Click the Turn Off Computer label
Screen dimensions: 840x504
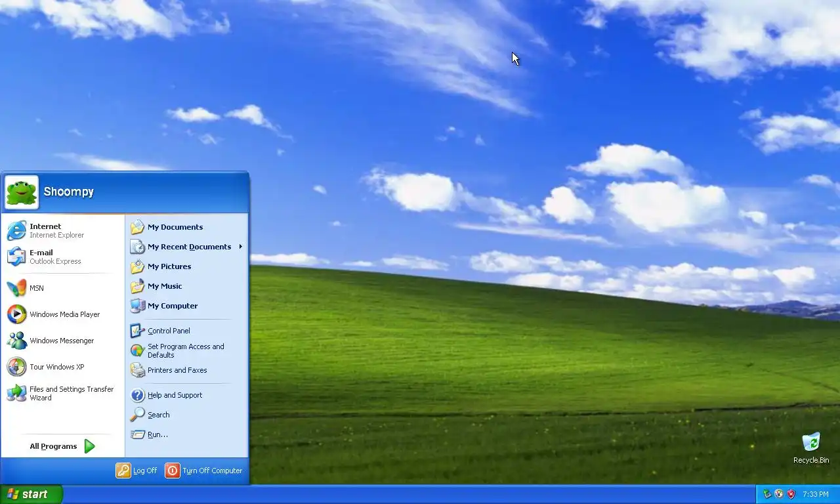point(213,471)
